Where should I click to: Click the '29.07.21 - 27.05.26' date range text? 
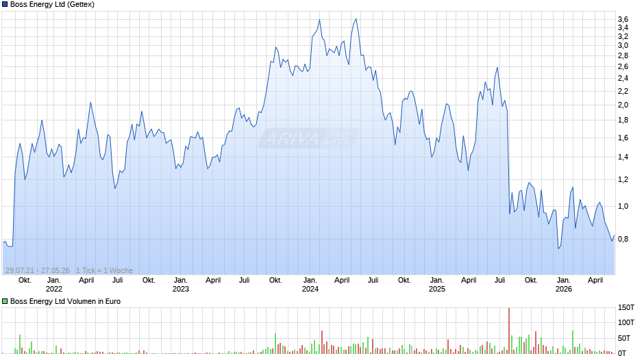tap(38, 270)
